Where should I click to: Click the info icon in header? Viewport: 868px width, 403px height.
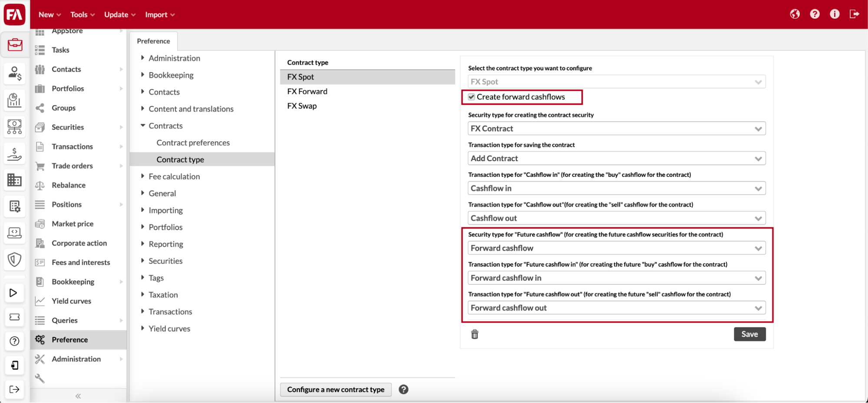coord(835,14)
